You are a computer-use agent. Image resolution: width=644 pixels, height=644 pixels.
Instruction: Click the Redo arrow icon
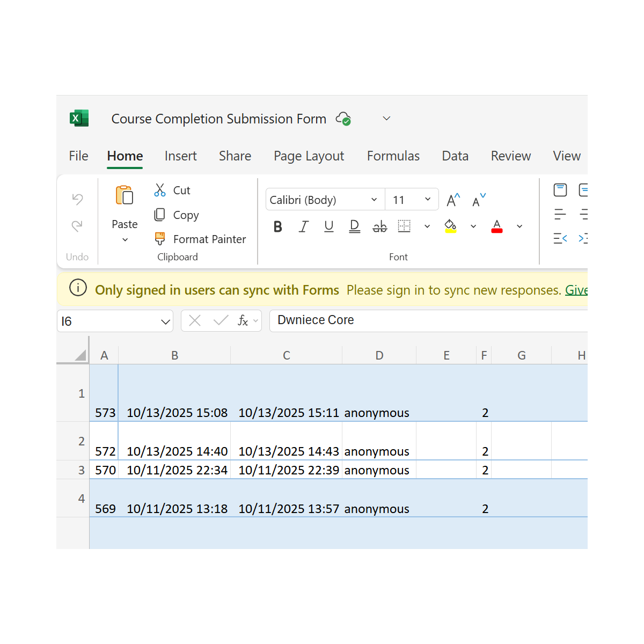(77, 226)
